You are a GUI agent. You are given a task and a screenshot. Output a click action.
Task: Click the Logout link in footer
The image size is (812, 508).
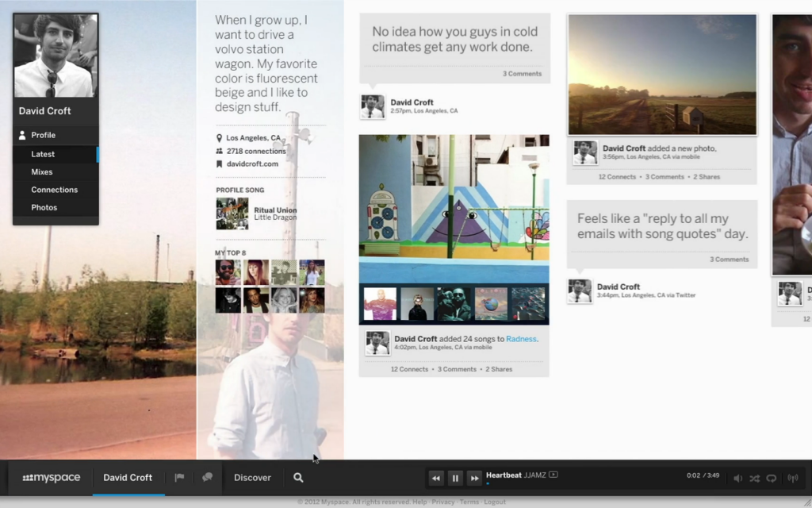495,502
